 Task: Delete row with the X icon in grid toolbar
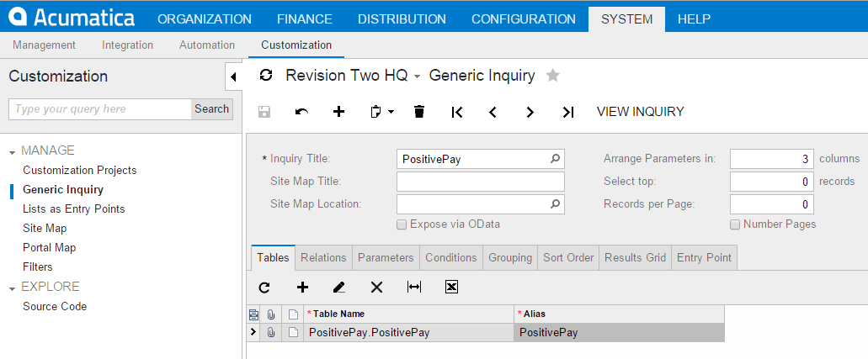click(376, 287)
